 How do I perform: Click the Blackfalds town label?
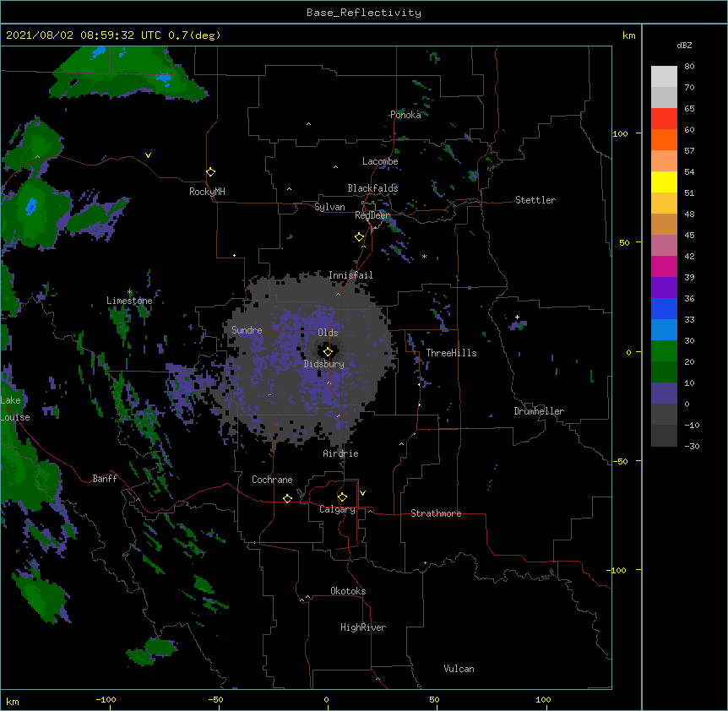coord(372,188)
